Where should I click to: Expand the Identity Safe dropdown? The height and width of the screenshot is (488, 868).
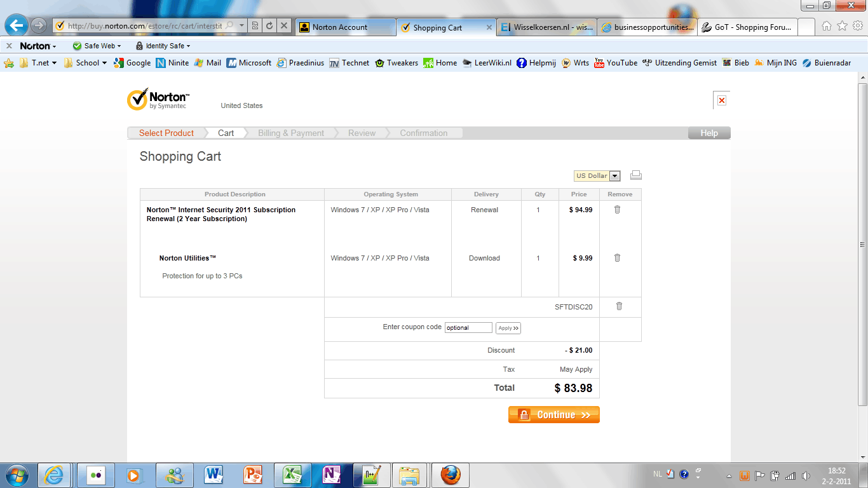[163, 46]
